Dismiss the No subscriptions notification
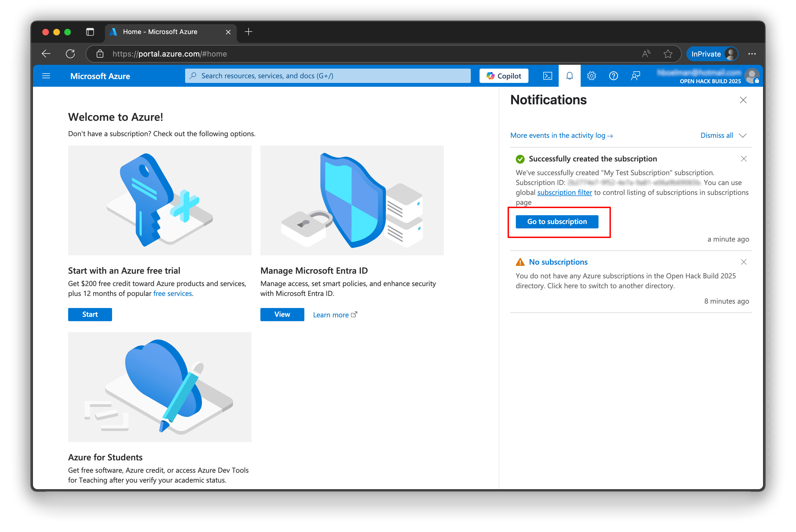The width and height of the screenshot is (796, 532). [743, 262]
